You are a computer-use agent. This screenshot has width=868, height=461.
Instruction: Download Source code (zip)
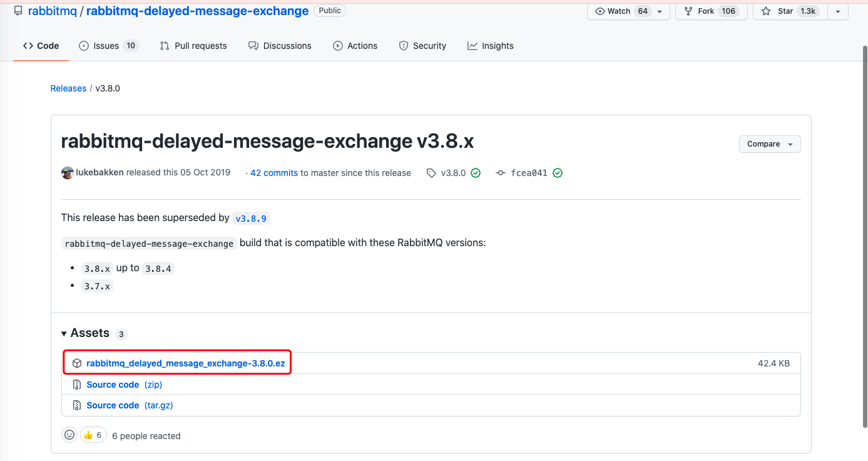124,385
